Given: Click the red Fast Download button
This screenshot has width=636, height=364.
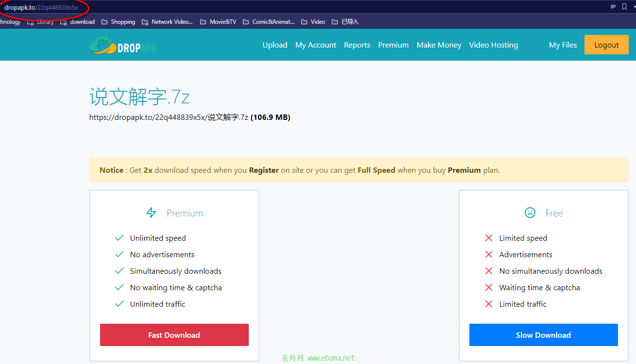Looking at the screenshot, I should (x=174, y=335).
